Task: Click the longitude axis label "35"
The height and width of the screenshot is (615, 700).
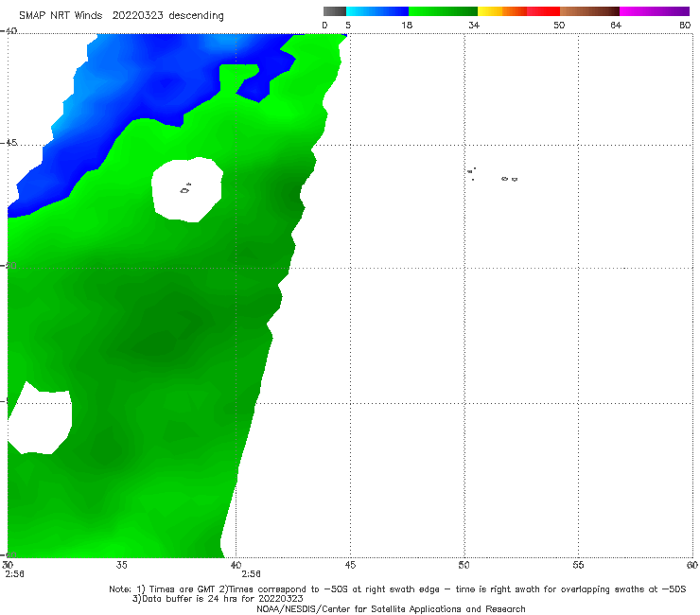Action: point(121,566)
